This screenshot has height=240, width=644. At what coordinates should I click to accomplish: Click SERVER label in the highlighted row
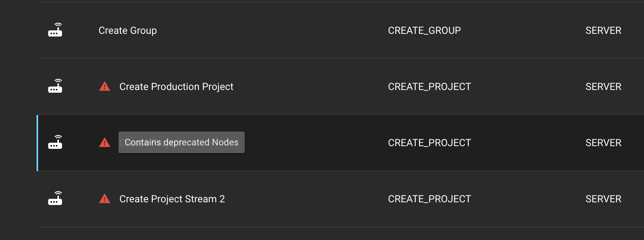pyautogui.click(x=603, y=143)
